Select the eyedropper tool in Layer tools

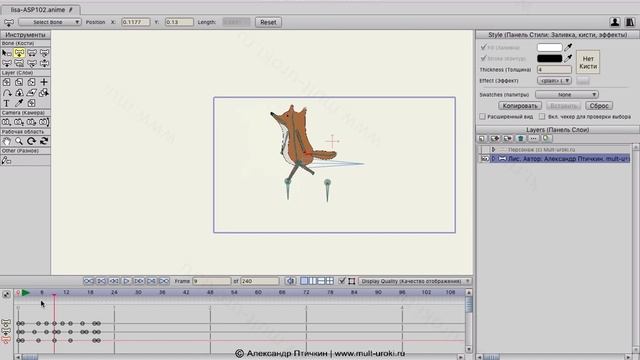(x=19, y=103)
